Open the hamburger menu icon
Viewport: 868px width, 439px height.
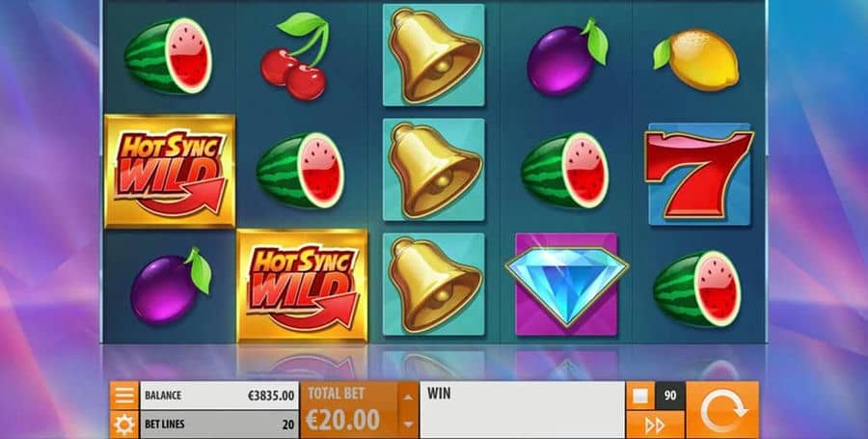click(124, 396)
